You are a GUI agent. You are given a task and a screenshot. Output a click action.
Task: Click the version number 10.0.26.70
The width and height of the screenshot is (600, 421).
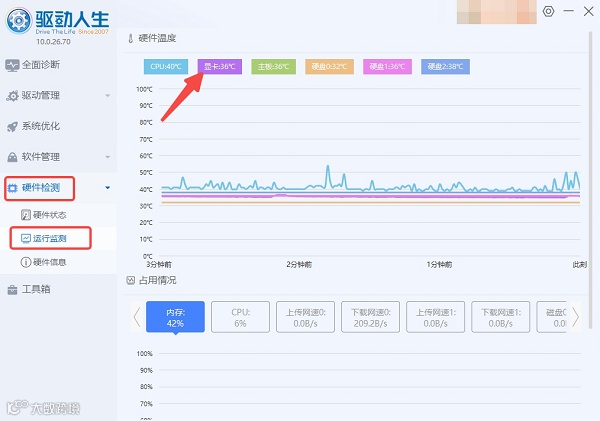pyautogui.click(x=53, y=42)
